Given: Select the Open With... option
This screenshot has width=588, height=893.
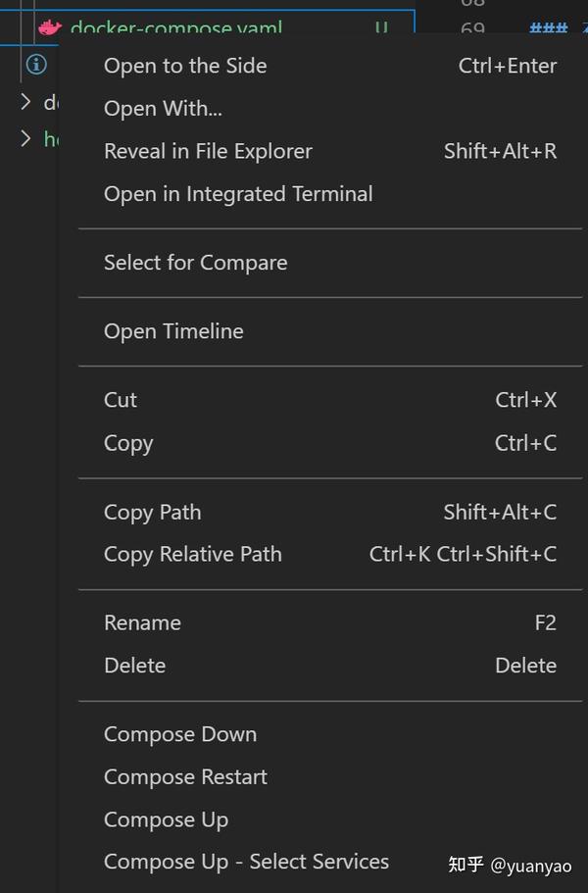Looking at the screenshot, I should (163, 109).
